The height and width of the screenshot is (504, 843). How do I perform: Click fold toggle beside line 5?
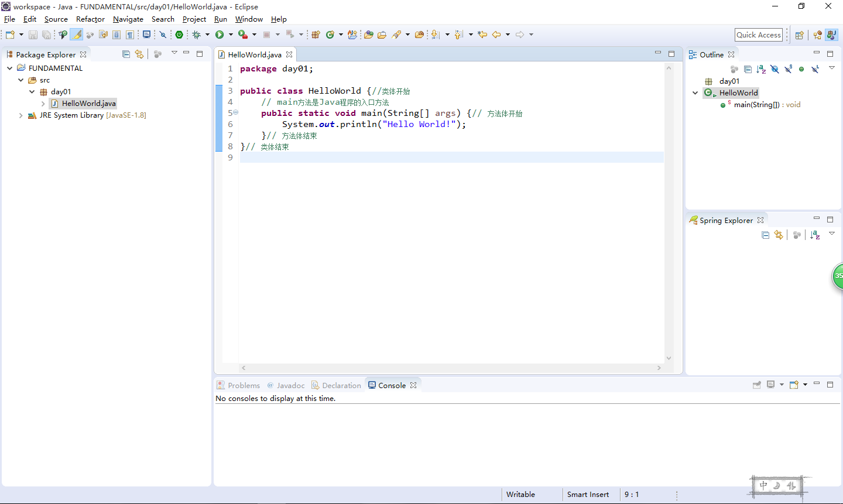tap(236, 112)
